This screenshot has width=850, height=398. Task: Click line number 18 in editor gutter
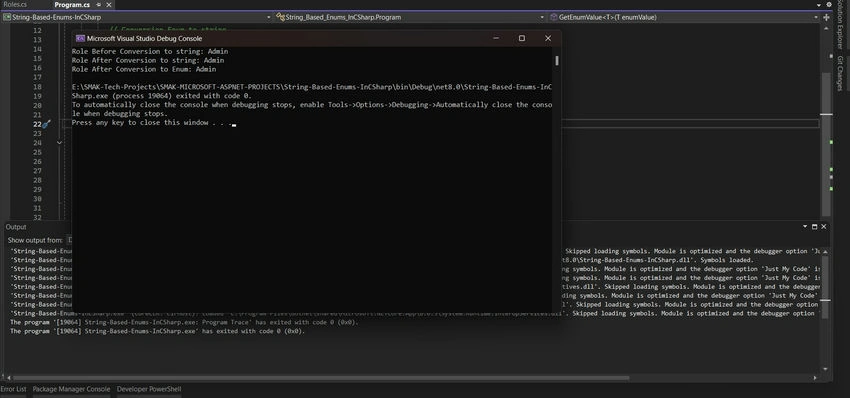point(37,87)
